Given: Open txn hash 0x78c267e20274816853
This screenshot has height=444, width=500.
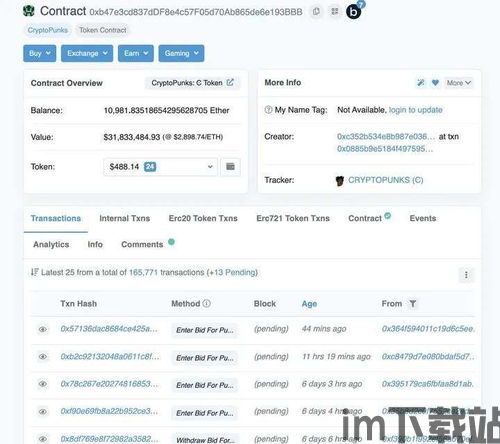Looking at the screenshot, I should (109, 384).
